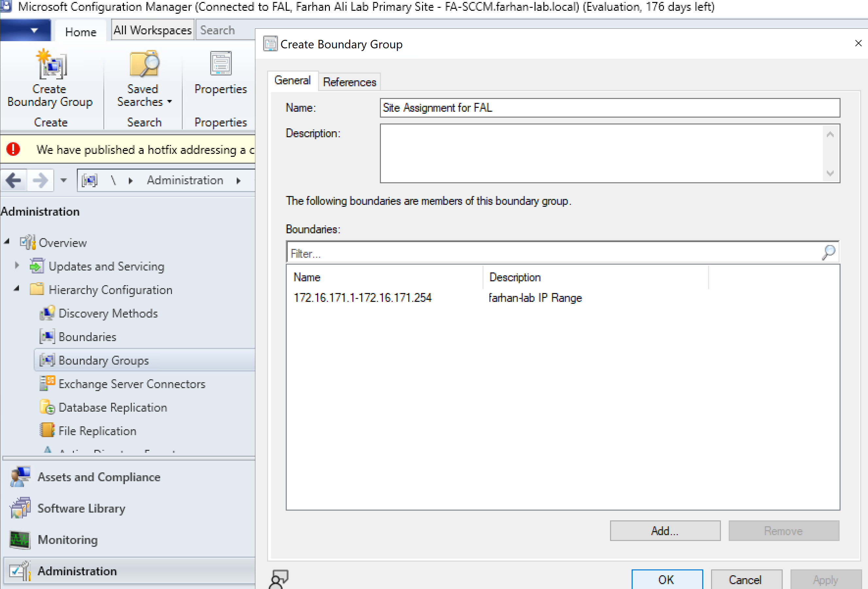Open the Monitoring workspace icon
The image size is (868, 589).
tap(20, 539)
